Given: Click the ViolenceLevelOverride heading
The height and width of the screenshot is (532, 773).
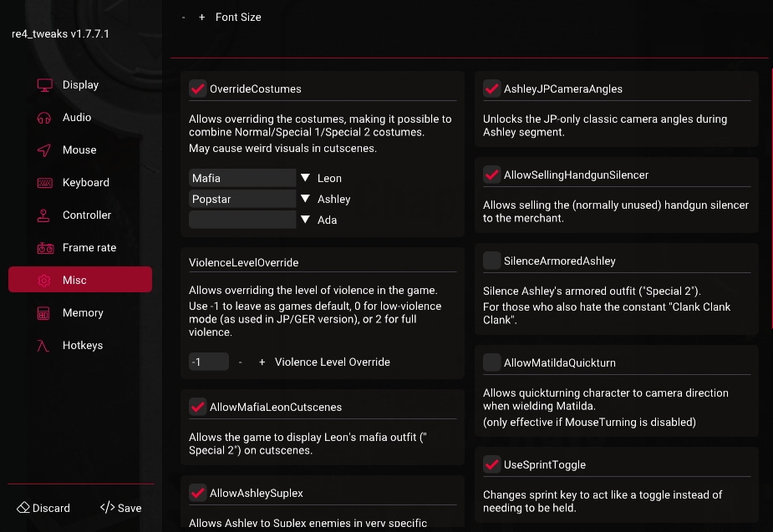Looking at the screenshot, I should click(243, 262).
